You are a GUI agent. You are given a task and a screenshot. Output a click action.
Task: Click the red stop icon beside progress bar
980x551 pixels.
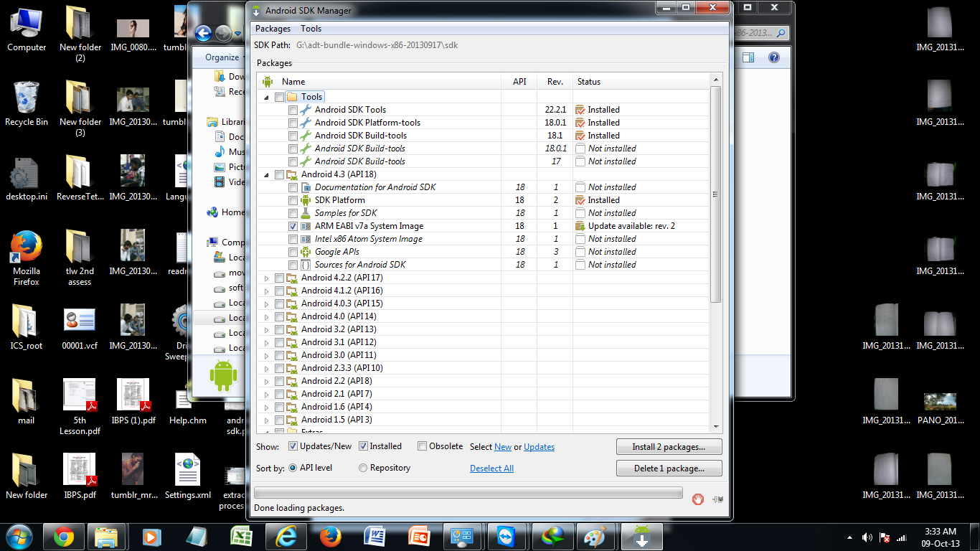point(698,499)
